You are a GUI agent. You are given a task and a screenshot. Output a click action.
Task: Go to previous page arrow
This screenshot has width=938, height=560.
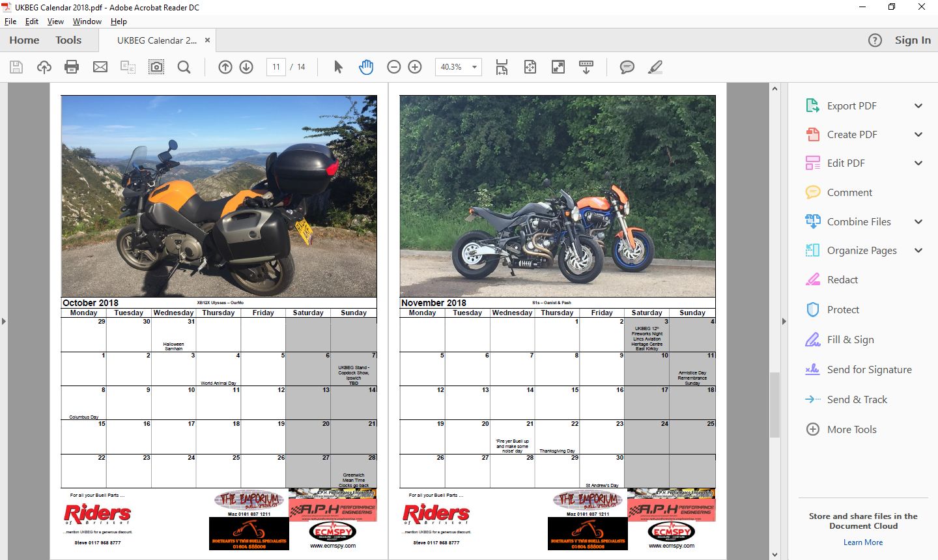[x=225, y=67]
